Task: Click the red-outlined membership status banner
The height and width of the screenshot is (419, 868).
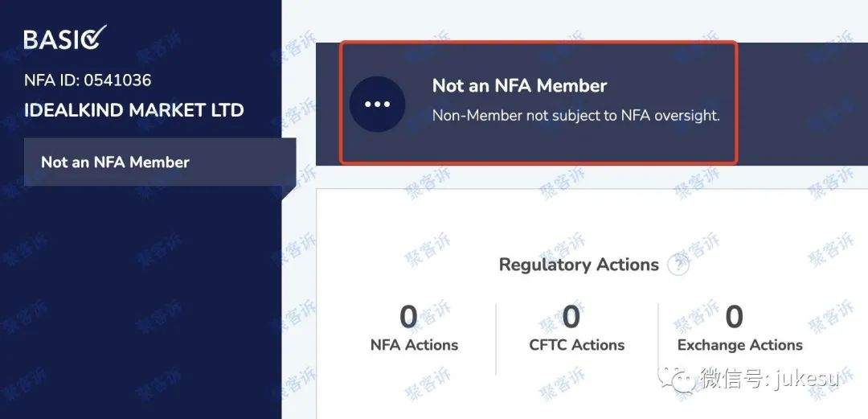Action: (538, 102)
